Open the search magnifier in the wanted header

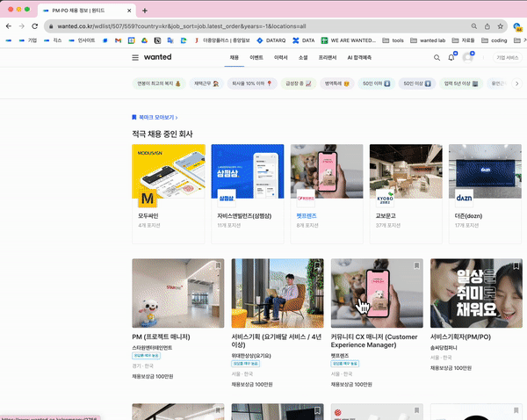437,58
